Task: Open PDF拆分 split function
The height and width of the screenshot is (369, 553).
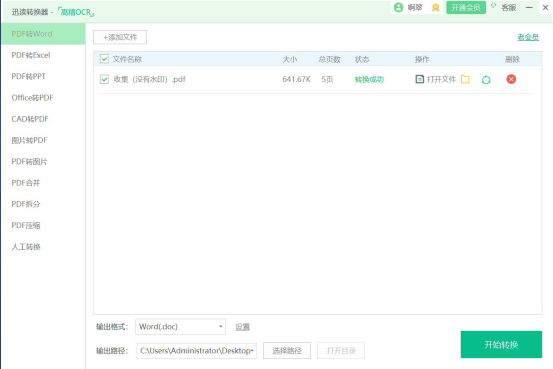Action: (43, 204)
